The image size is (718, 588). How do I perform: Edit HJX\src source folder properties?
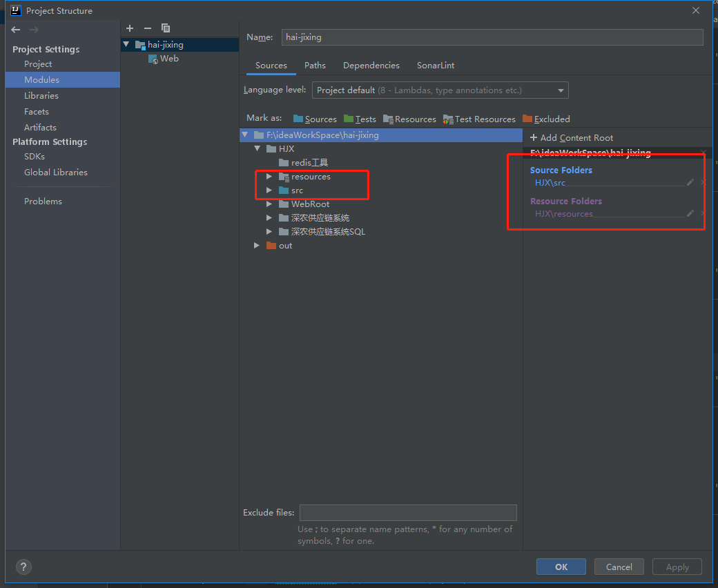click(690, 183)
